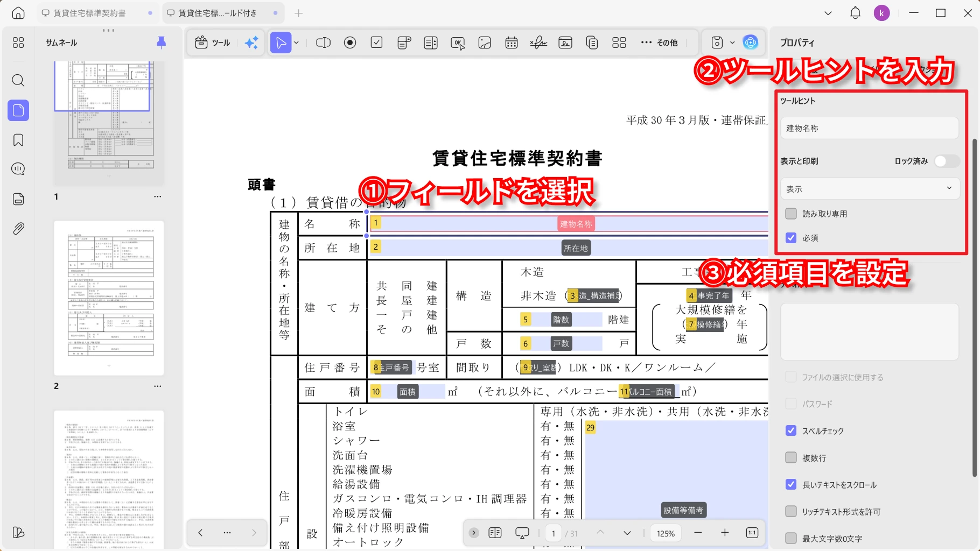Go to the home screen icon
This screenshot has width=980, height=551.
click(x=18, y=13)
